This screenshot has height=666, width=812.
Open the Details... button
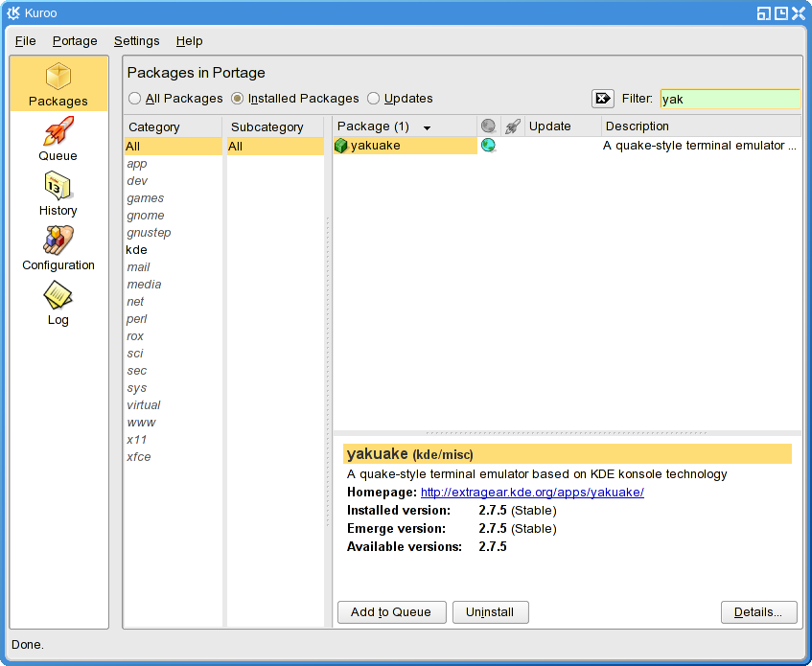coord(758,612)
